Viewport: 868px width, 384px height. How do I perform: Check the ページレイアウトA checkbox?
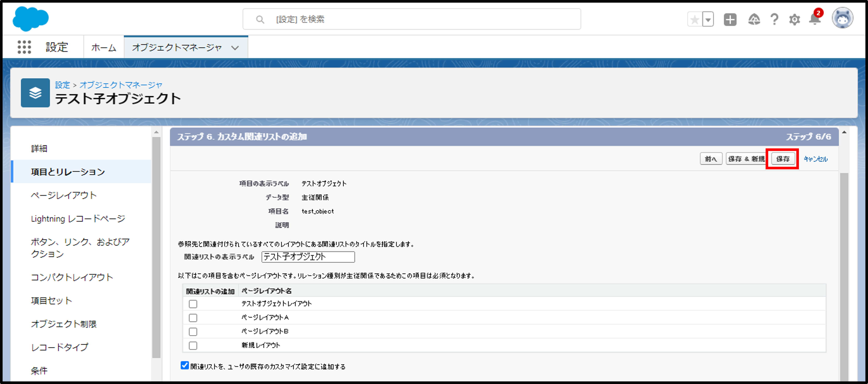(193, 318)
